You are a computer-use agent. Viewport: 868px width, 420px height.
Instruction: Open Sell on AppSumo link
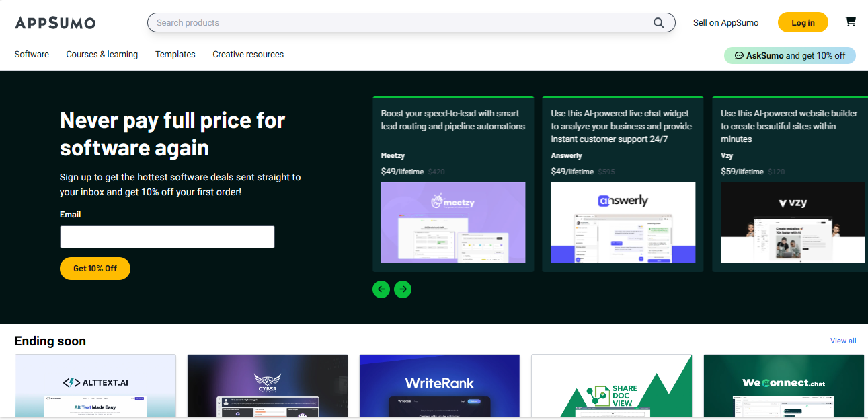[725, 22]
